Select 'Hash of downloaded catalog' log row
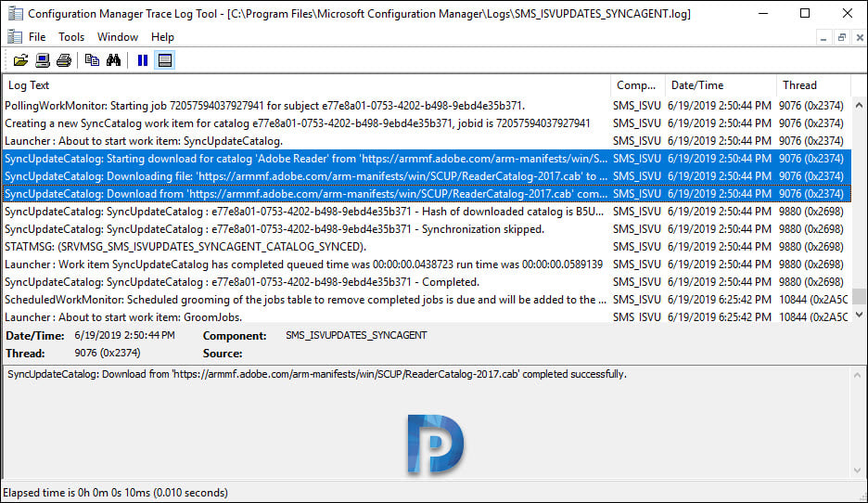This screenshot has height=503, width=868. click(427, 212)
